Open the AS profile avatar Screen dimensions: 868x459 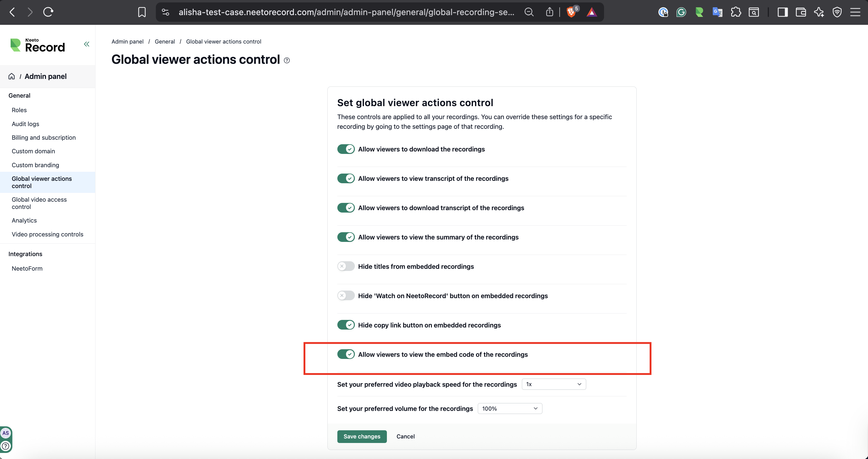coord(6,433)
